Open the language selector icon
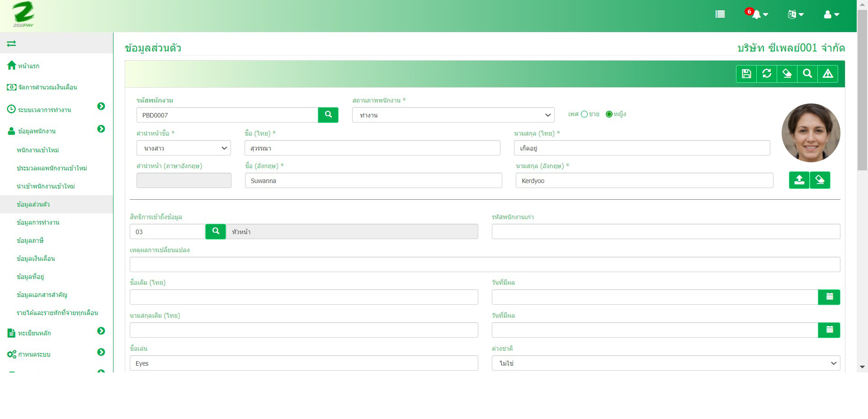 796,14
